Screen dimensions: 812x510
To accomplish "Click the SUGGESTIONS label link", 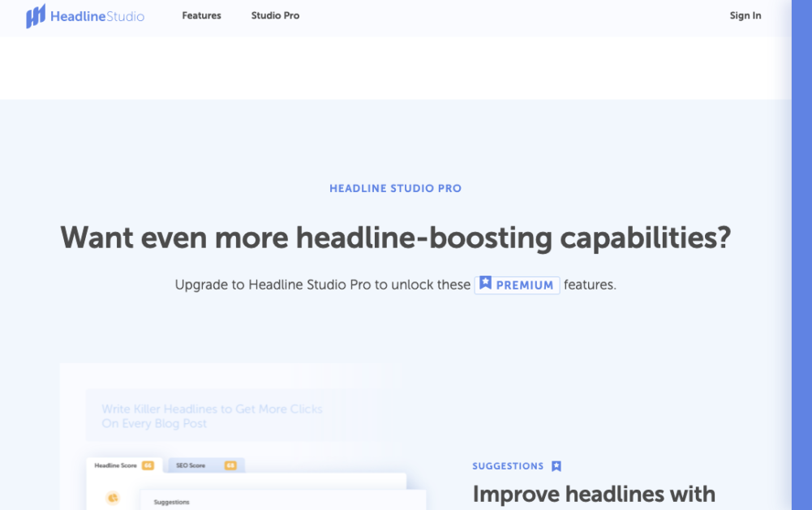I will pyautogui.click(x=507, y=465).
